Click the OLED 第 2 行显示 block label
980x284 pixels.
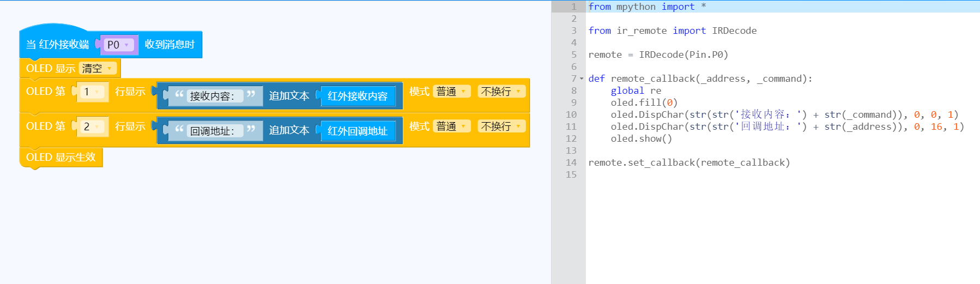(46, 126)
